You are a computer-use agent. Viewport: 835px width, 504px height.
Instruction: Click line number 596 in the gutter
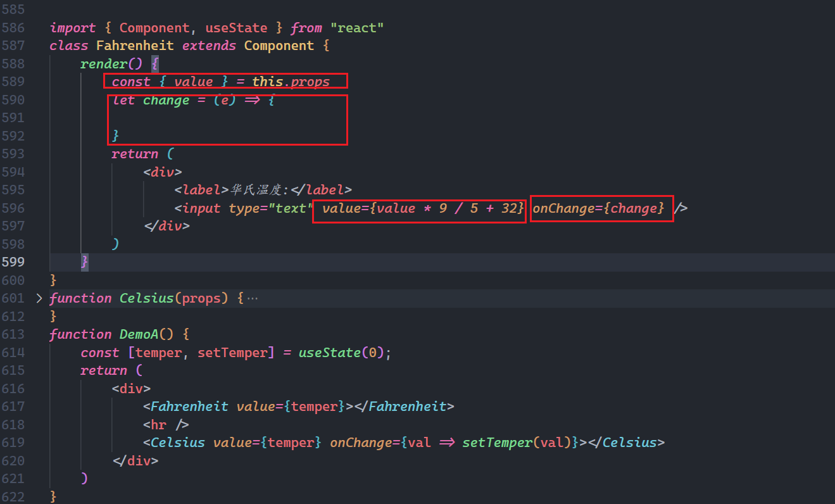pyautogui.click(x=14, y=208)
